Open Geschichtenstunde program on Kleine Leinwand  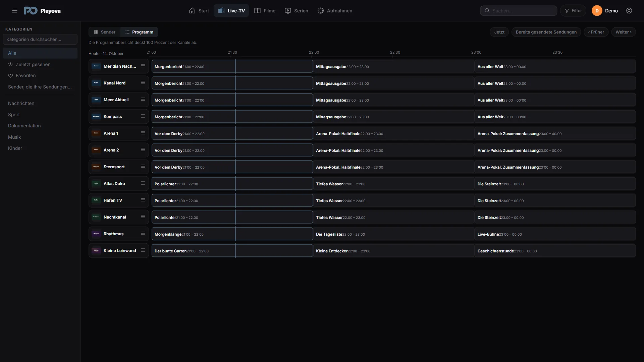pyautogui.click(x=555, y=251)
